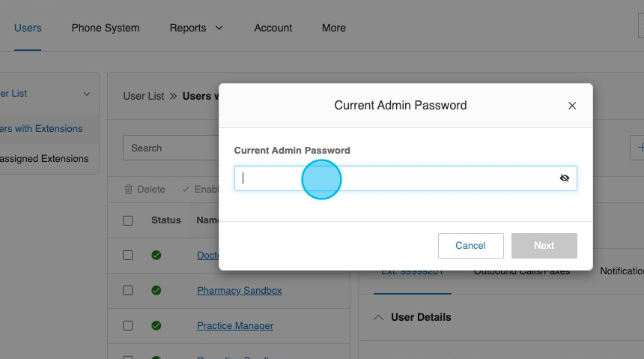Collapse the User Details section
Viewport: 644px width, 359px height.
click(x=378, y=317)
